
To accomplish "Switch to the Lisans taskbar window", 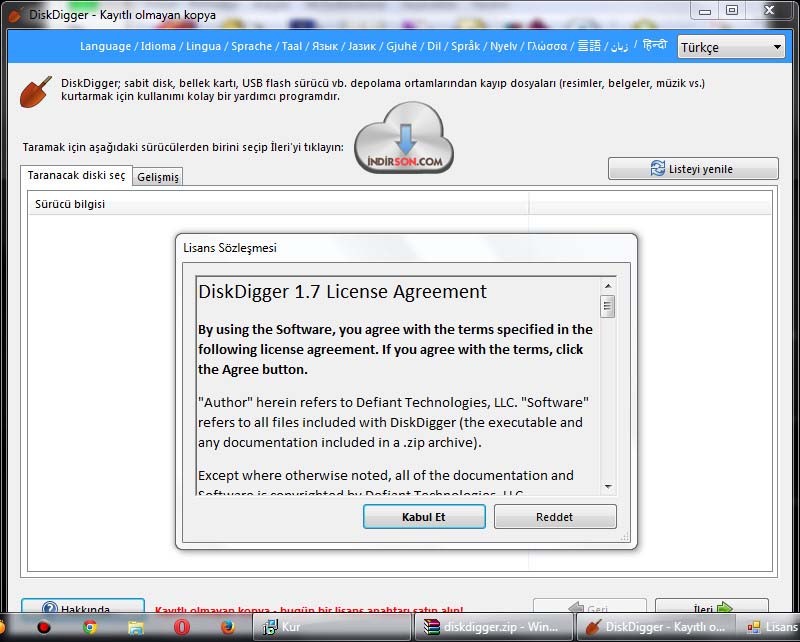I will point(770,627).
